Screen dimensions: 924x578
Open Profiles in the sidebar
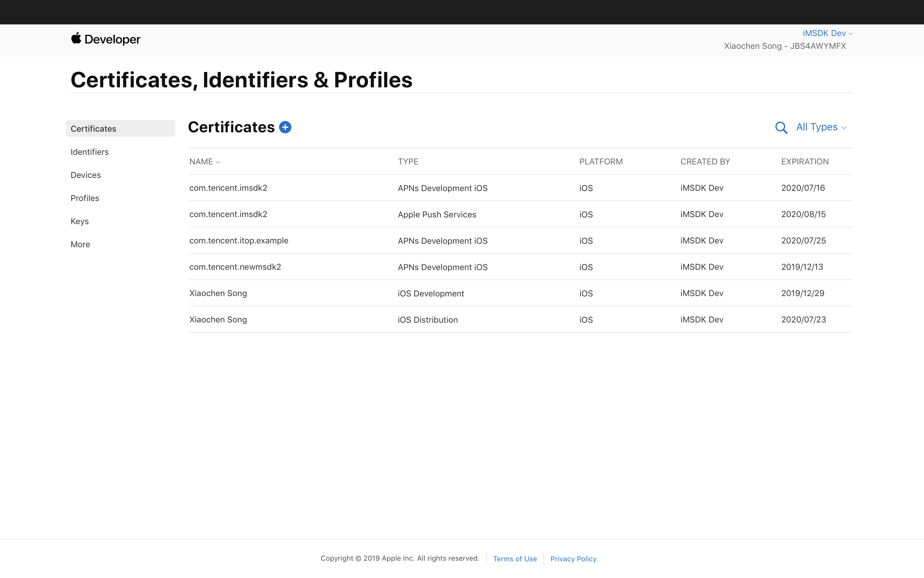point(85,198)
